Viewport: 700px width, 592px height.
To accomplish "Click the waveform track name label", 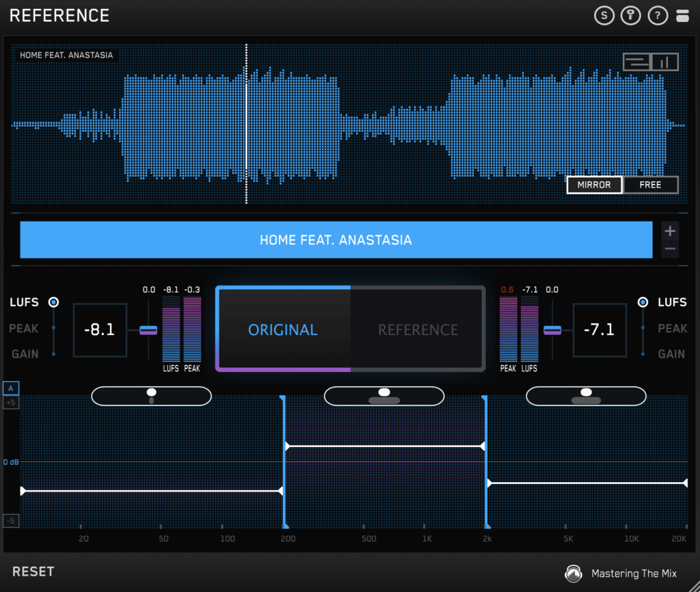I will tap(66, 55).
